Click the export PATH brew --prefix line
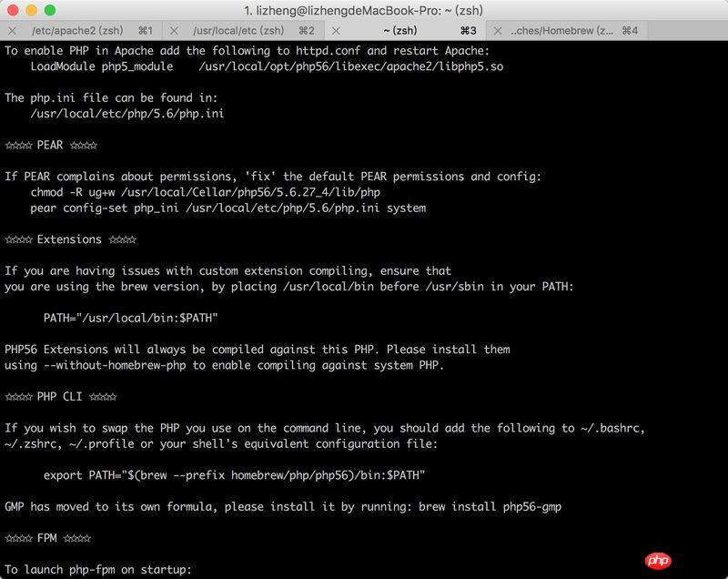Screen dimensions: 728x579 pos(234,475)
